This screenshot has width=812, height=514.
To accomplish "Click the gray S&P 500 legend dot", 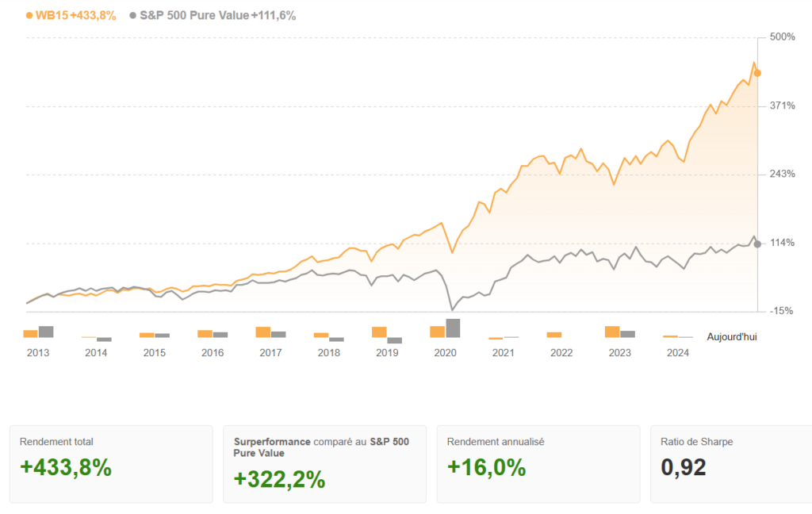I will tap(132, 15).
